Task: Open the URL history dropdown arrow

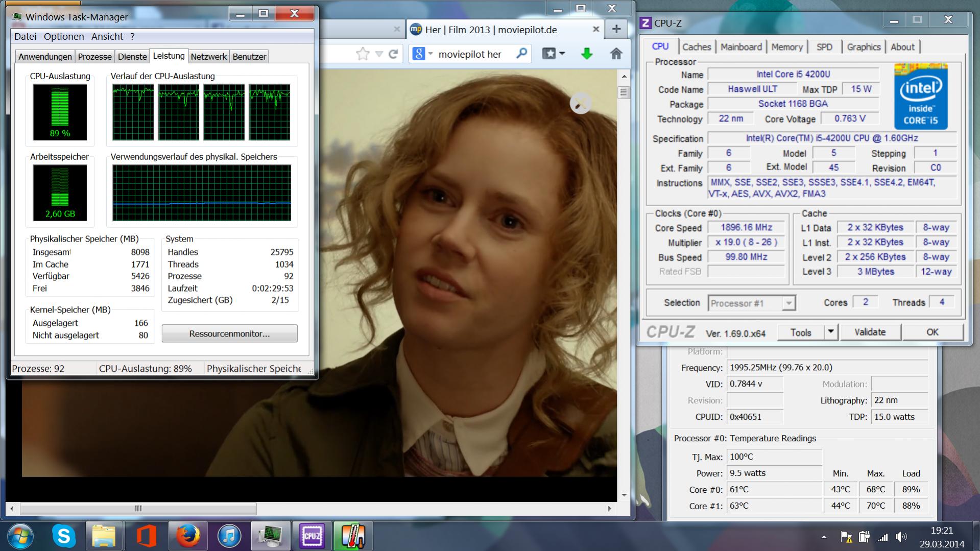Action: [379, 54]
